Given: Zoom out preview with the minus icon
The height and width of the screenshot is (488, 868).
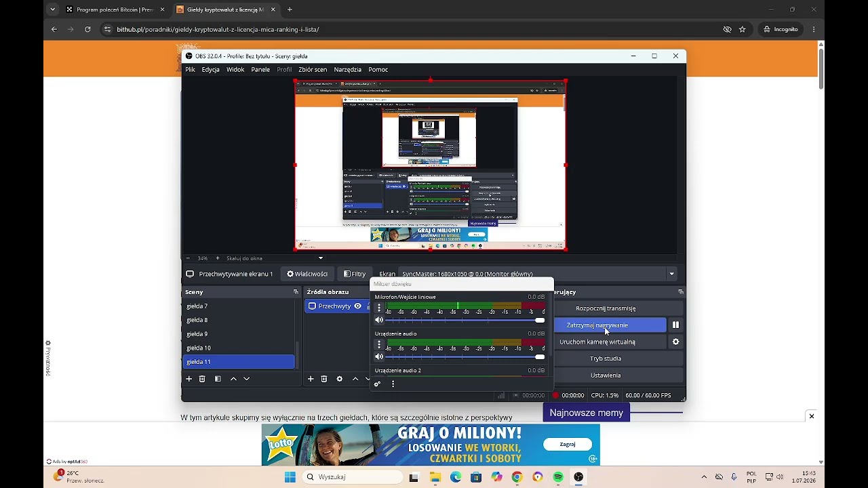Looking at the screenshot, I should [188, 258].
